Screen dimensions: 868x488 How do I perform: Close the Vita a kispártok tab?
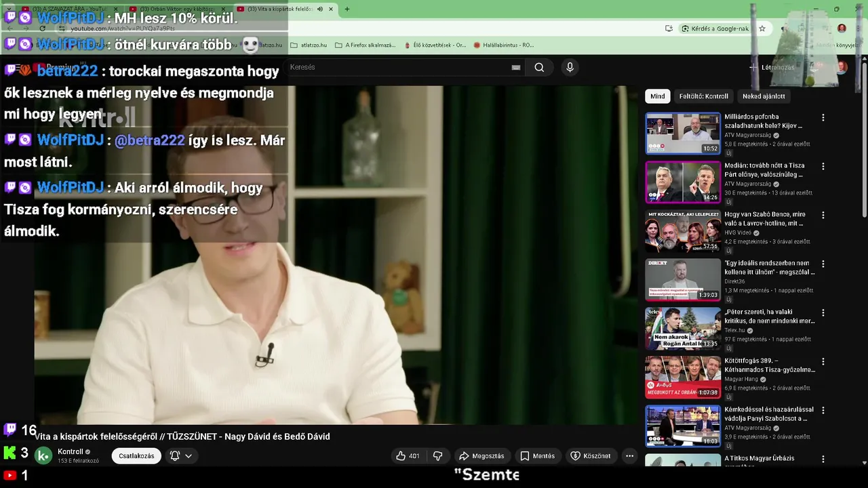coord(331,9)
